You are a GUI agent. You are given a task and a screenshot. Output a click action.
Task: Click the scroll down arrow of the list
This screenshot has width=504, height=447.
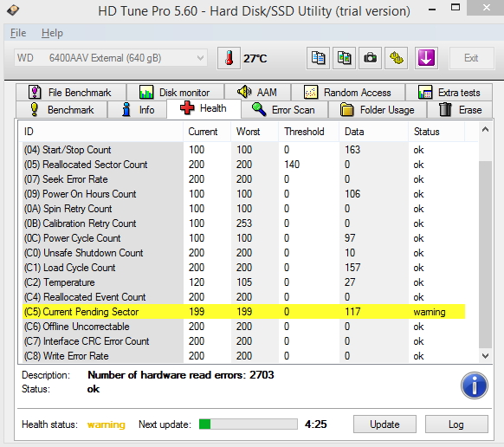coord(485,356)
